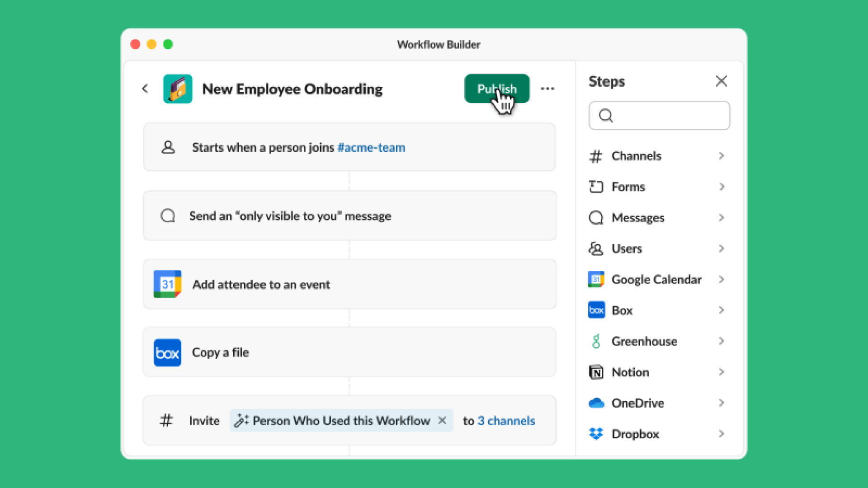This screenshot has height=488, width=868.
Task: Click the New Employee Onboarding workflow icon
Action: tap(178, 88)
